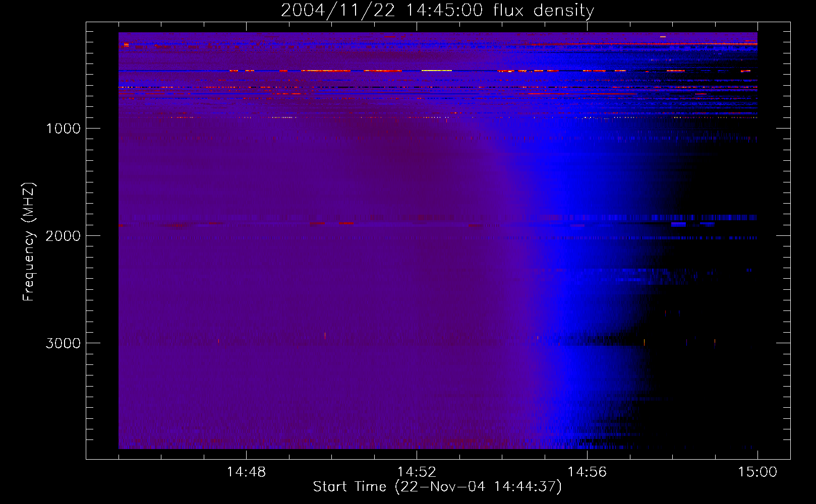
Task: Click the 14:48 time tick label
Action: [246, 472]
